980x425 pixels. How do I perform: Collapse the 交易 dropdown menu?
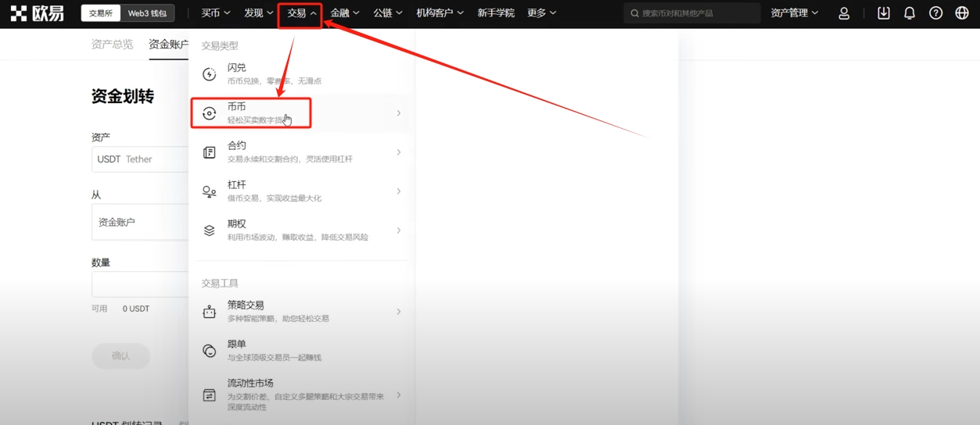(x=301, y=13)
